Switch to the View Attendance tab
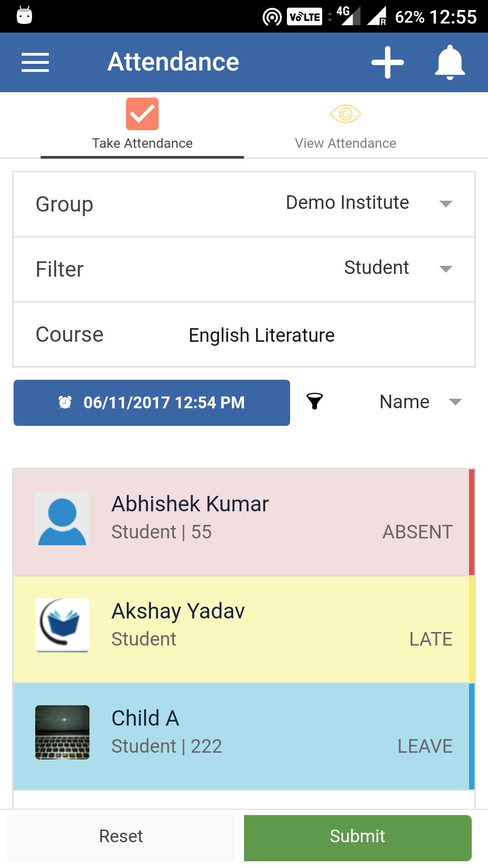The height and width of the screenshot is (868, 488). [346, 125]
